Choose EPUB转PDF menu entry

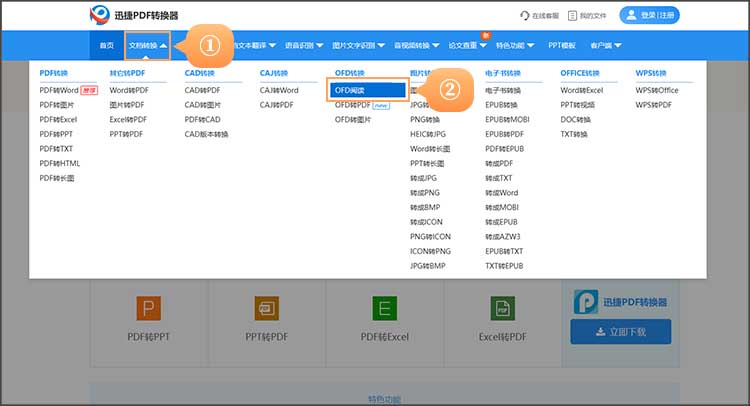(x=504, y=134)
